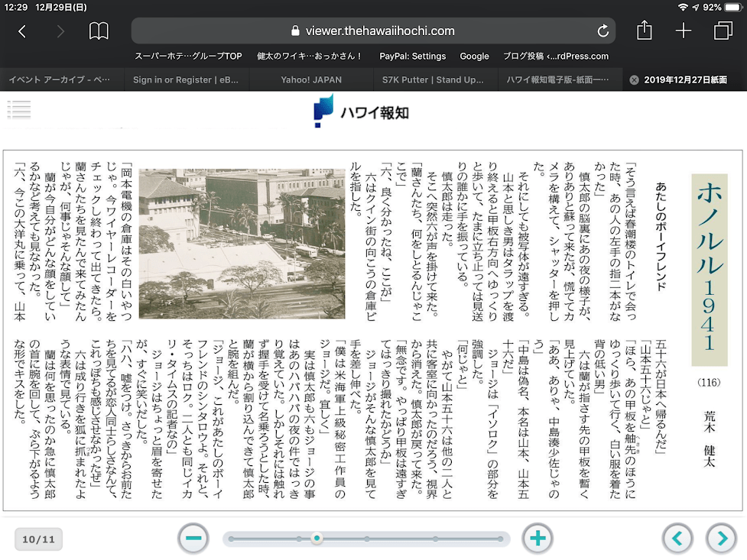This screenshot has height=560, width=747.
Task: Open the share sheet icon
Action: [645, 31]
